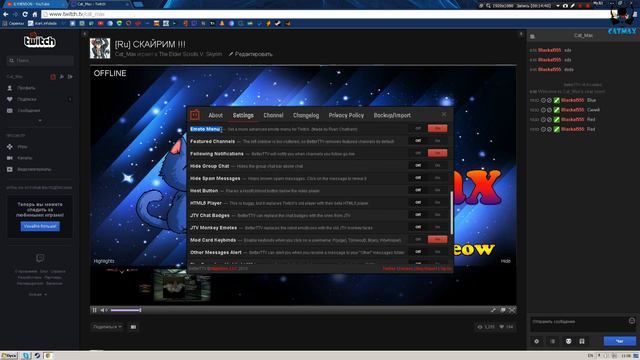The height and width of the screenshot is (360, 640).
Task: Open the viewer list icon under chat
Action: tap(553, 341)
